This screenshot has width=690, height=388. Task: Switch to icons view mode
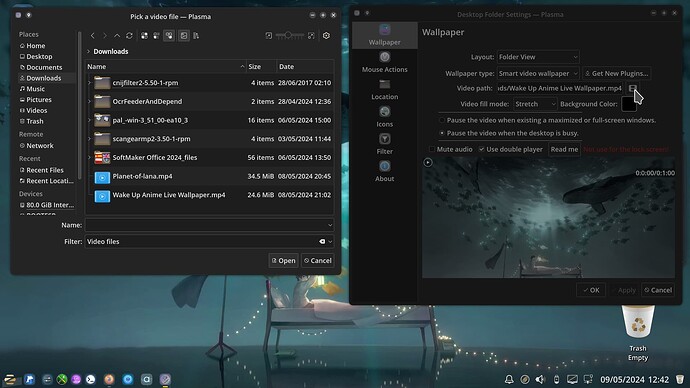[x=144, y=36]
